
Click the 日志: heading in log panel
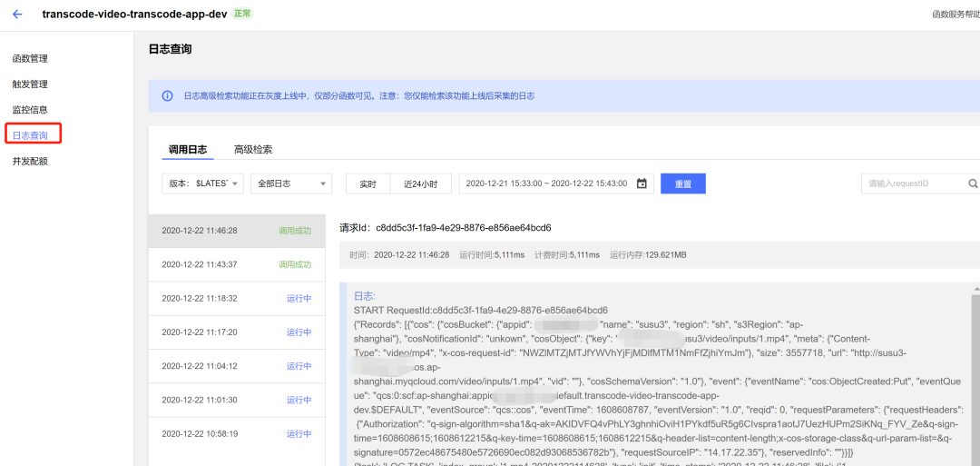[x=365, y=296]
